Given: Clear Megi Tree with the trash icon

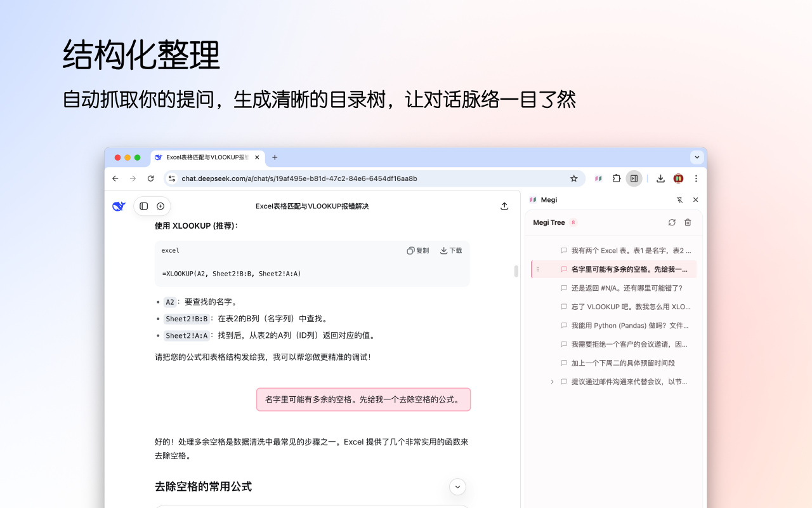Looking at the screenshot, I should 687,222.
